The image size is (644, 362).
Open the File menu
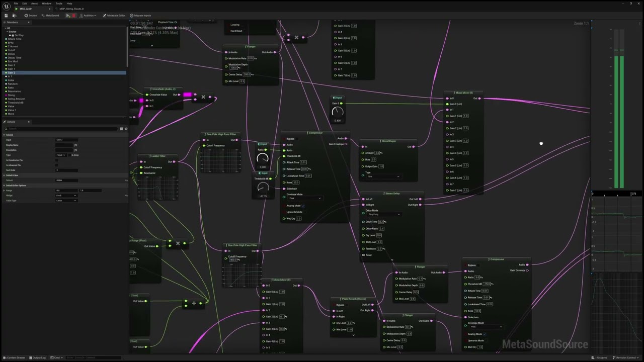(16, 4)
